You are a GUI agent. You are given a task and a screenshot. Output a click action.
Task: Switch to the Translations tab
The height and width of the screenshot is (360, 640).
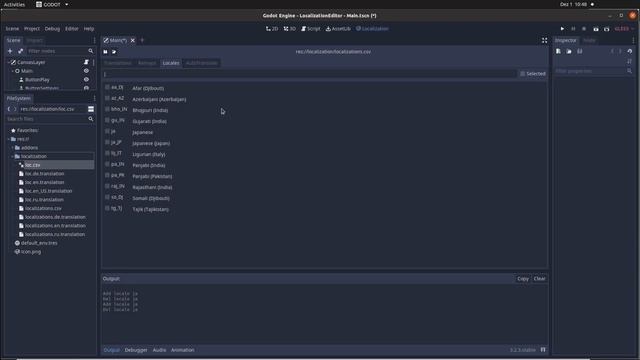click(x=118, y=63)
